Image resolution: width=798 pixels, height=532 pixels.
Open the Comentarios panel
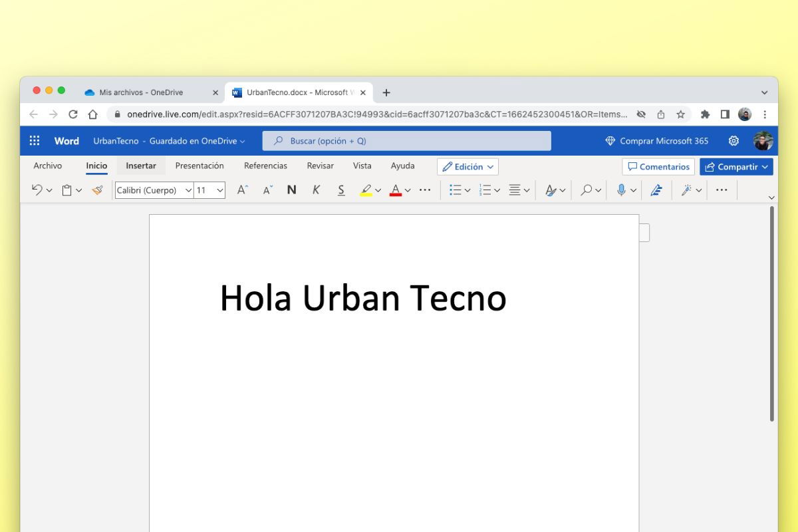(658, 166)
